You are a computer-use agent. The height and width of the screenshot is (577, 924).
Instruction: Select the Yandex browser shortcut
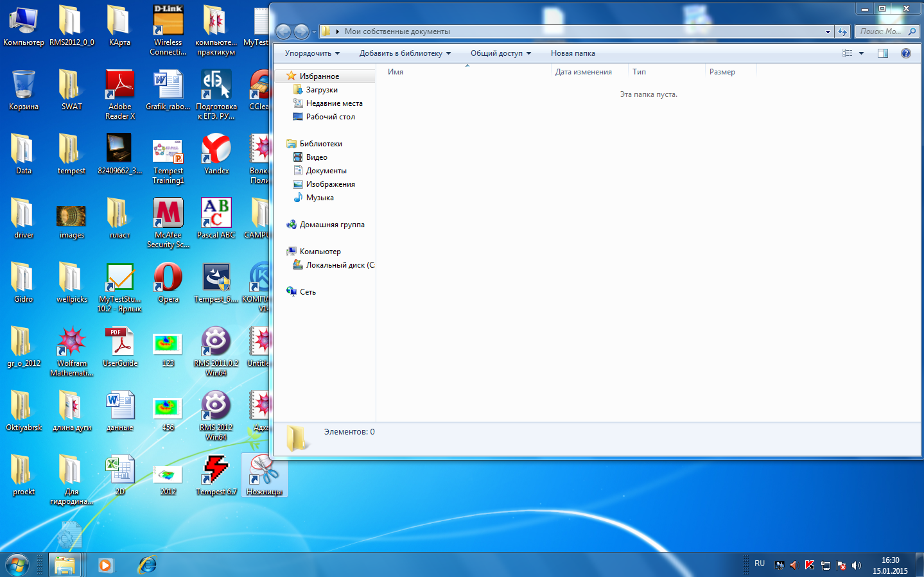(216, 154)
